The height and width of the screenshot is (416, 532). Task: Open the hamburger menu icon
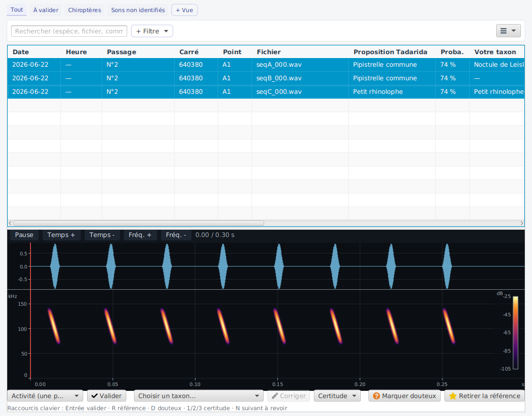pos(508,31)
